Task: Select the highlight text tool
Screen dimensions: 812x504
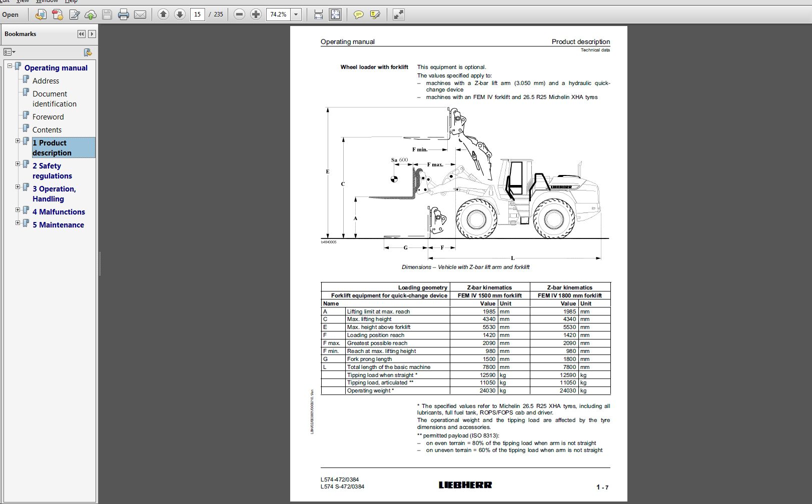Action: [375, 14]
